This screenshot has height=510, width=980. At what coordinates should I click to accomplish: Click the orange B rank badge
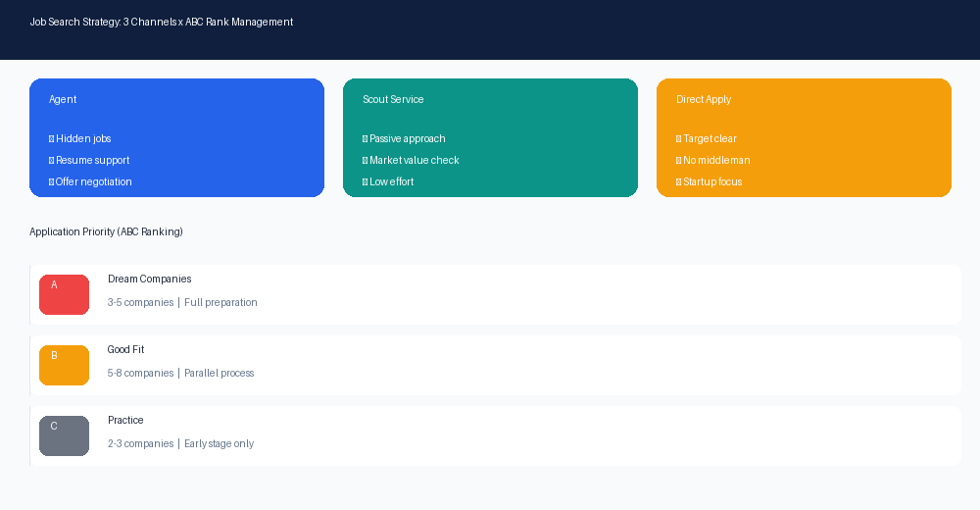[65, 366]
